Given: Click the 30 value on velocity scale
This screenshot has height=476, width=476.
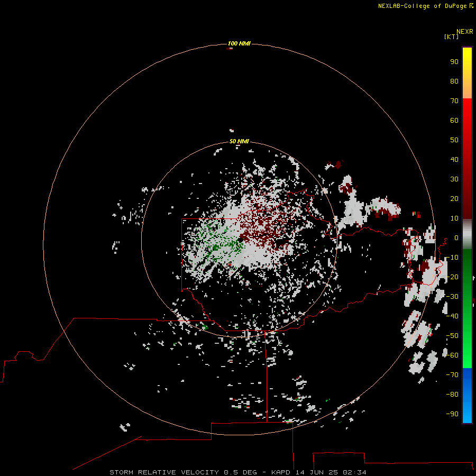Looking at the screenshot, I should pyautogui.click(x=454, y=179).
